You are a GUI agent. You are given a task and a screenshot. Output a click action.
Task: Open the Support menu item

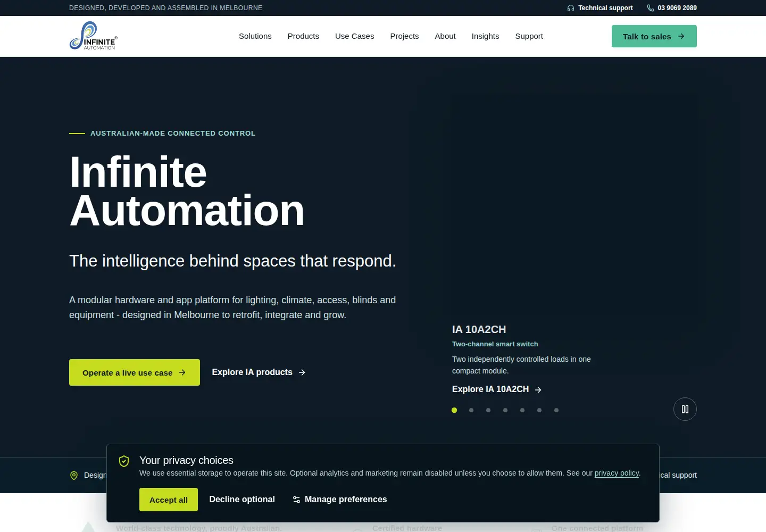[x=529, y=36]
